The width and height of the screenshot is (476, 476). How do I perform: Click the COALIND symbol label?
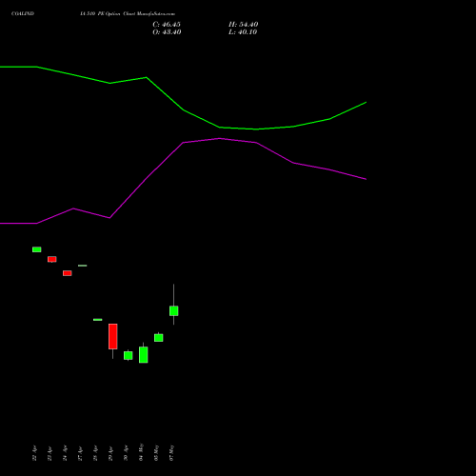(23, 13)
